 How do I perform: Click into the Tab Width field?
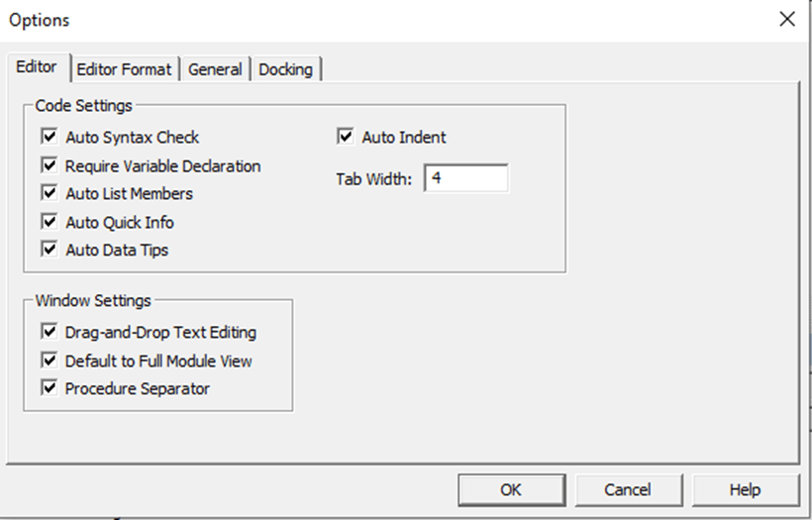465,178
